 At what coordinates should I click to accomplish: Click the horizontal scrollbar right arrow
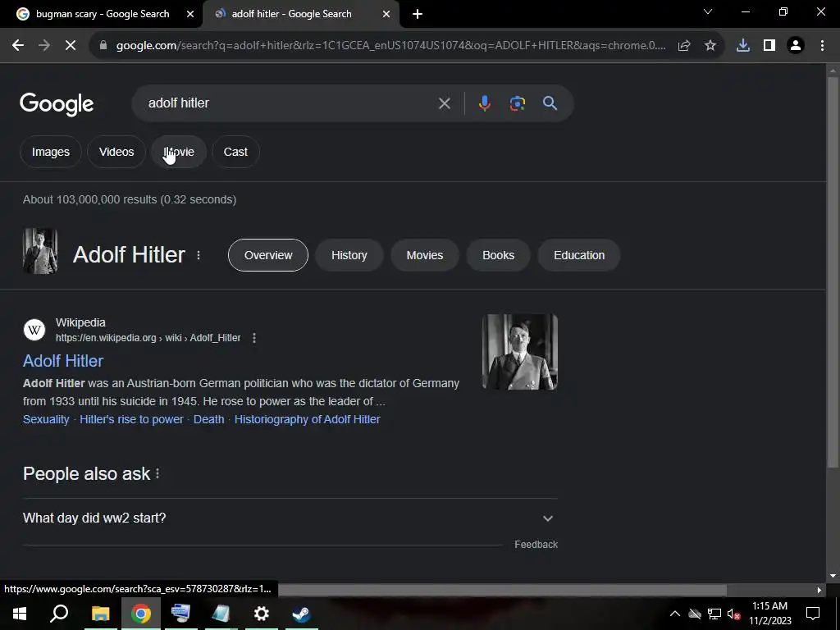point(819,590)
